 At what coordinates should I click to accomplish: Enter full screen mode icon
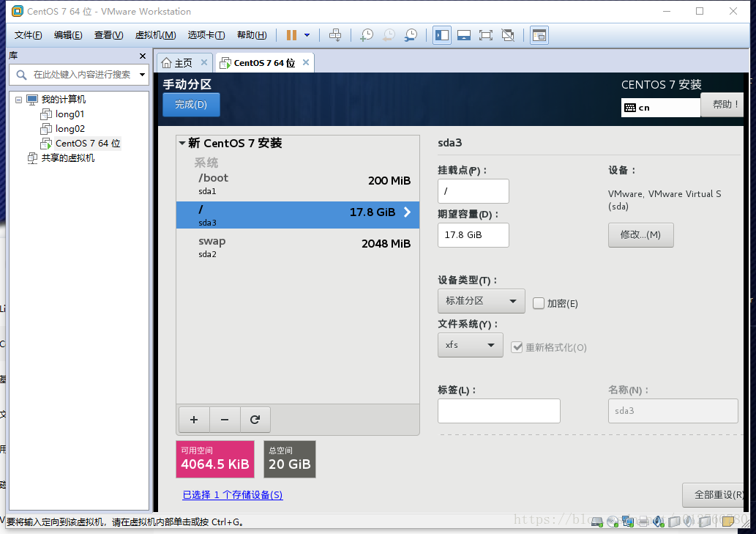(485, 35)
